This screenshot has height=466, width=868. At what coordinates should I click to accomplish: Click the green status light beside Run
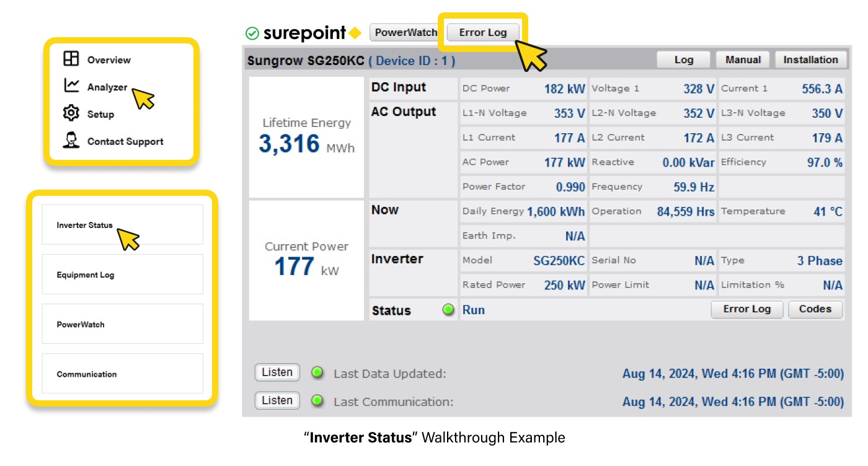pos(448,310)
